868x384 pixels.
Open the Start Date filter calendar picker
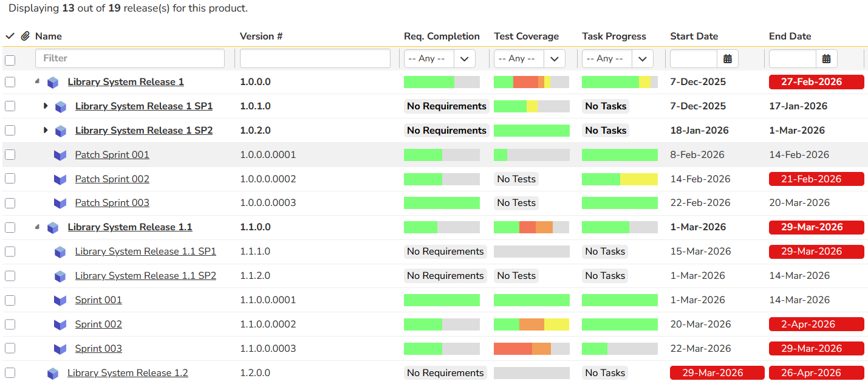(728, 59)
